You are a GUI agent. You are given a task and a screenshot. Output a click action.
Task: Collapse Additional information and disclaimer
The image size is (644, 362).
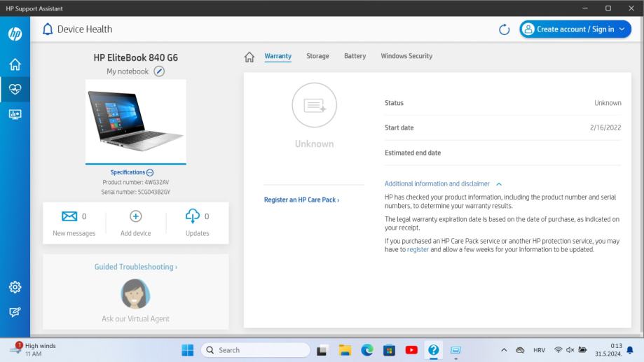tap(499, 184)
